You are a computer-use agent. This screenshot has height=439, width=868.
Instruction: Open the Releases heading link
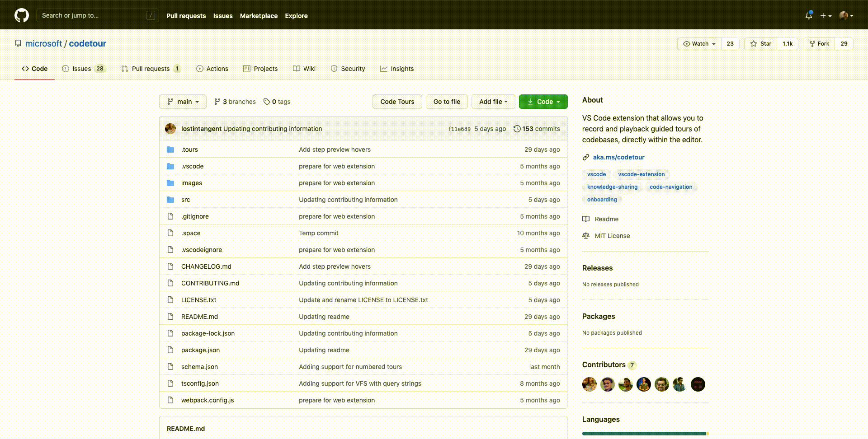pos(597,268)
